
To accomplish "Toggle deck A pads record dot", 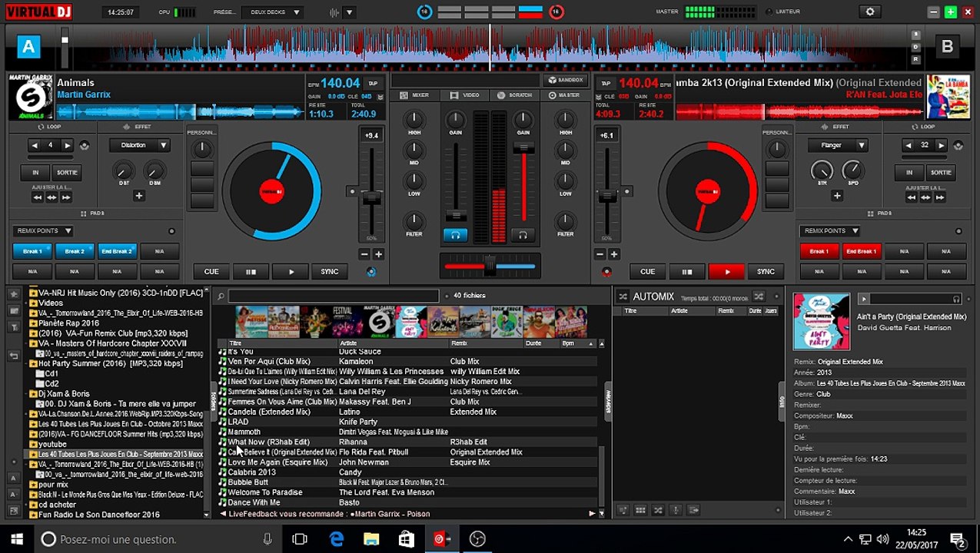I will [x=171, y=231].
